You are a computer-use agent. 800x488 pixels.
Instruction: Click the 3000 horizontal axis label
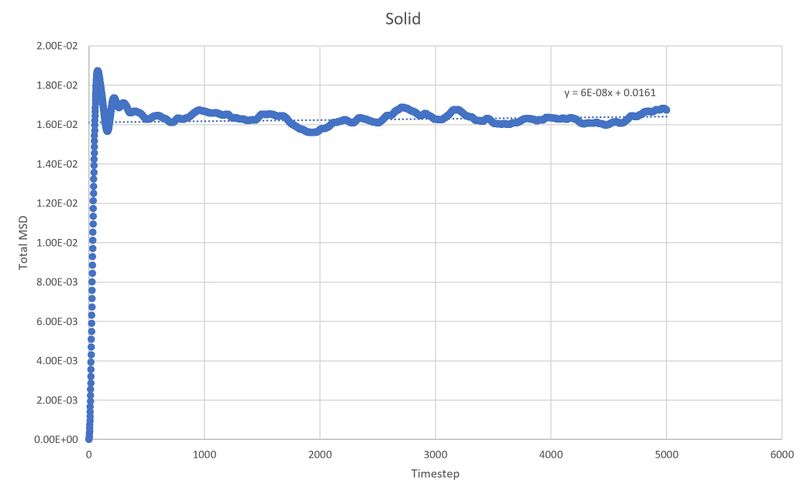435,454
